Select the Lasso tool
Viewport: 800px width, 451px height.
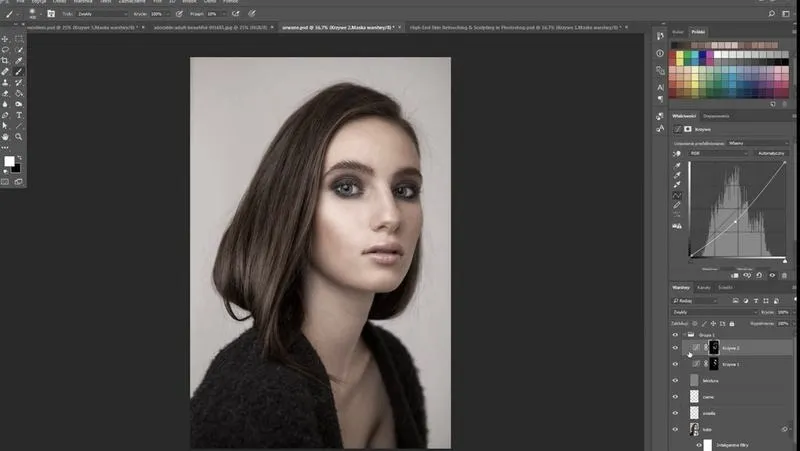pyautogui.click(x=5, y=48)
